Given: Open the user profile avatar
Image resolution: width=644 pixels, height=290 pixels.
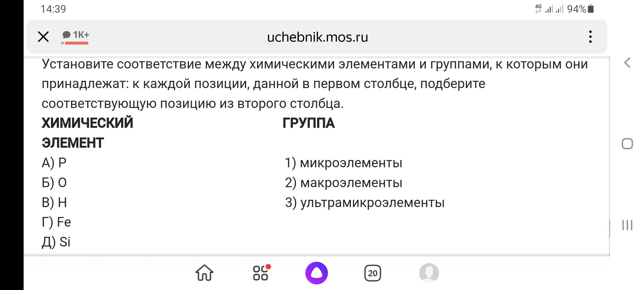Looking at the screenshot, I should click(x=429, y=273).
